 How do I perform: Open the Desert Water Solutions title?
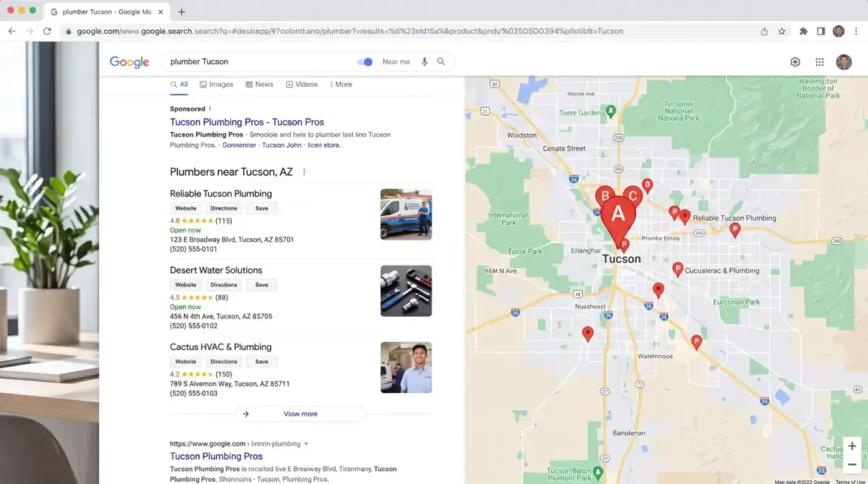[x=216, y=271]
